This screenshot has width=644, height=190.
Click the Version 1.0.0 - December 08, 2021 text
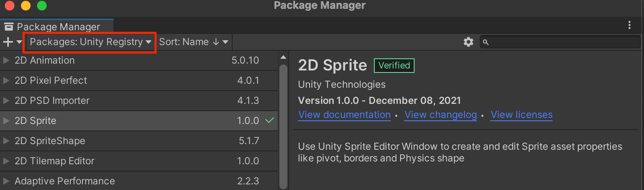coord(379,101)
